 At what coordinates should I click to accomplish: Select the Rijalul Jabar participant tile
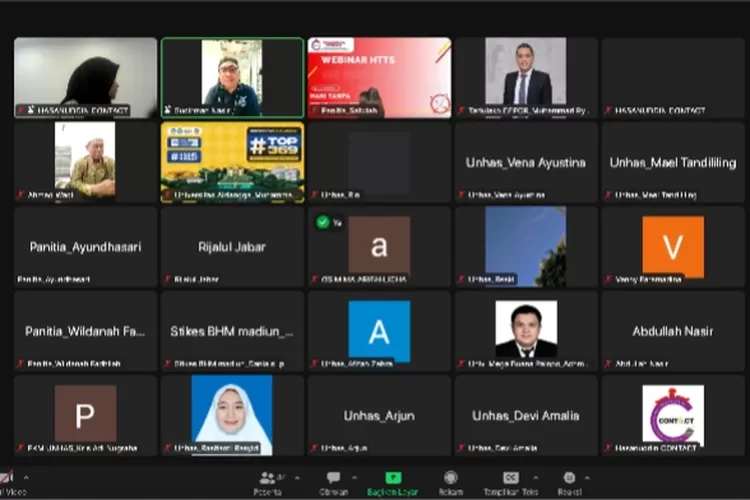(x=232, y=247)
